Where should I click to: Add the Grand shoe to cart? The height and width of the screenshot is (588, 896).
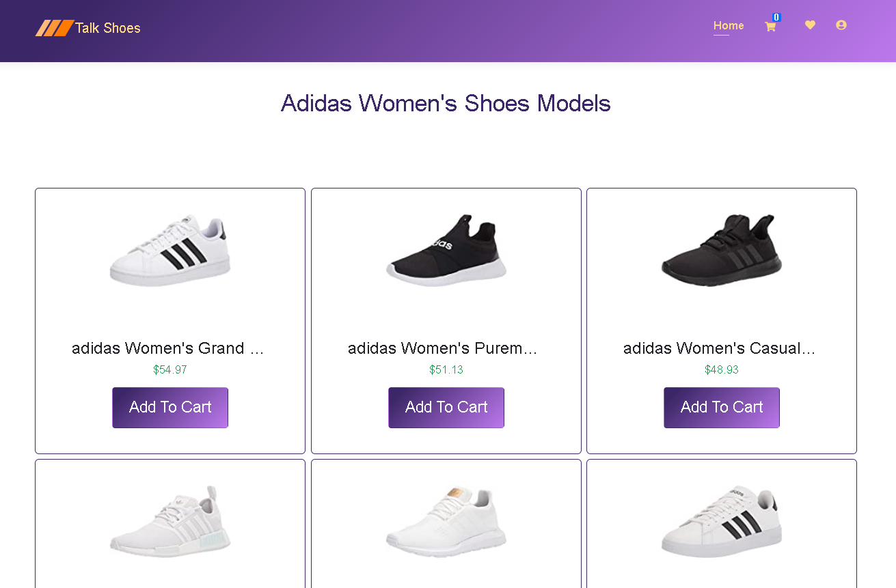[x=169, y=407]
